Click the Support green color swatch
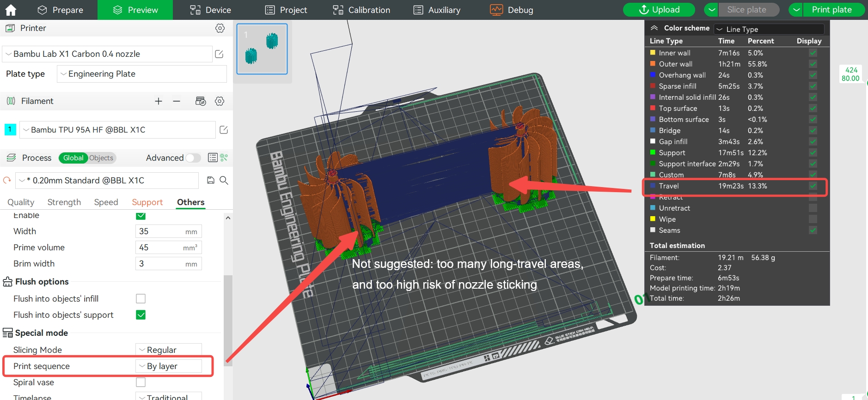Image resolution: width=868 pixels, height=400 pixels. (653, 152)
